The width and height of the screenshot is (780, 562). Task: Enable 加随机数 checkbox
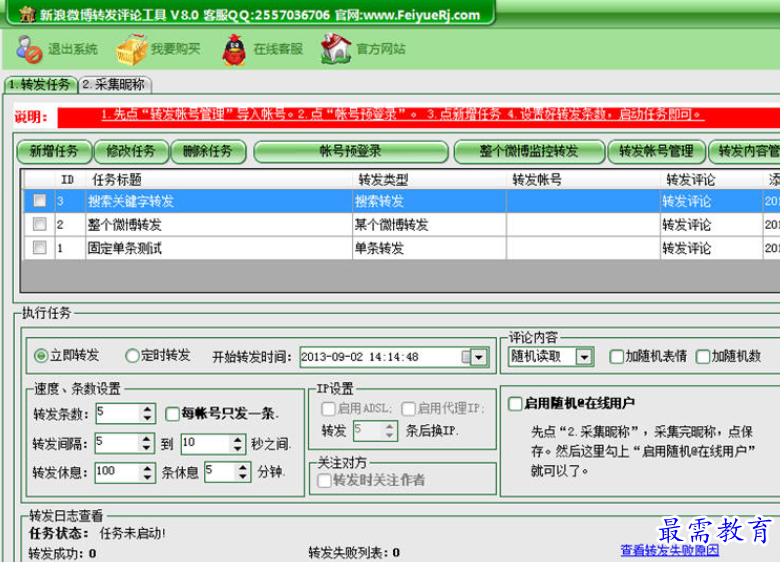[x=703, y=357]
